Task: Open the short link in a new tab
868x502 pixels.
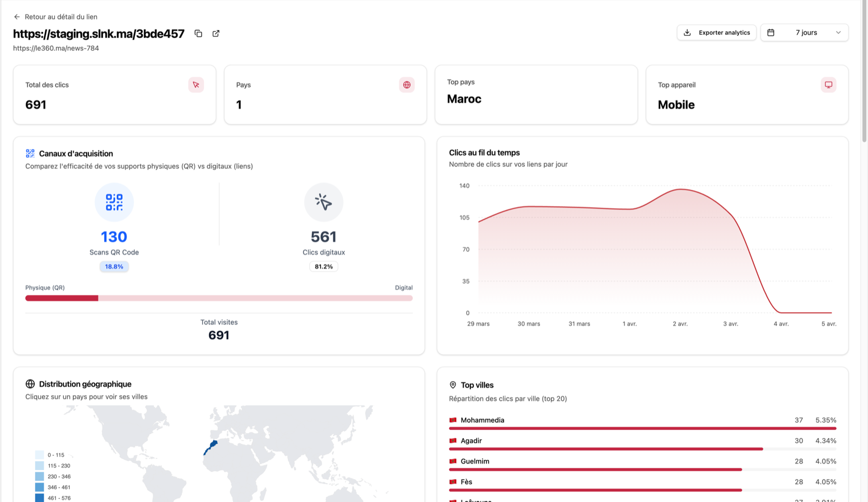Action: (x=216, y=34)
